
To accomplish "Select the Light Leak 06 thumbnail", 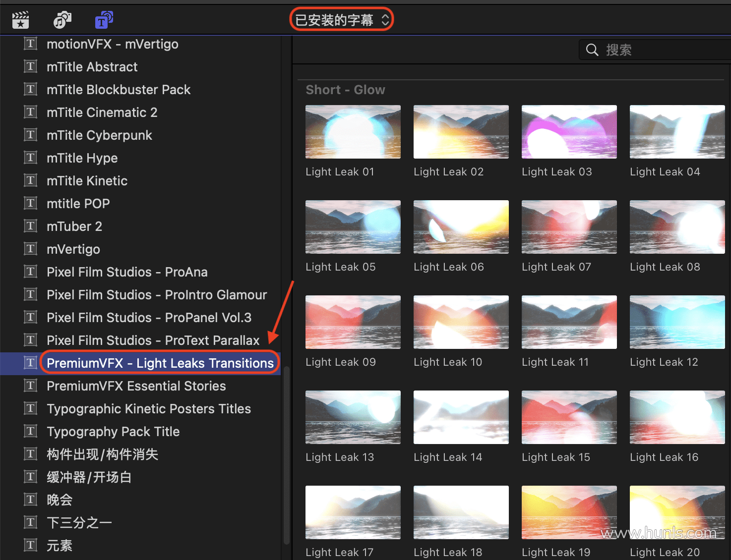I will click(461, 227).
